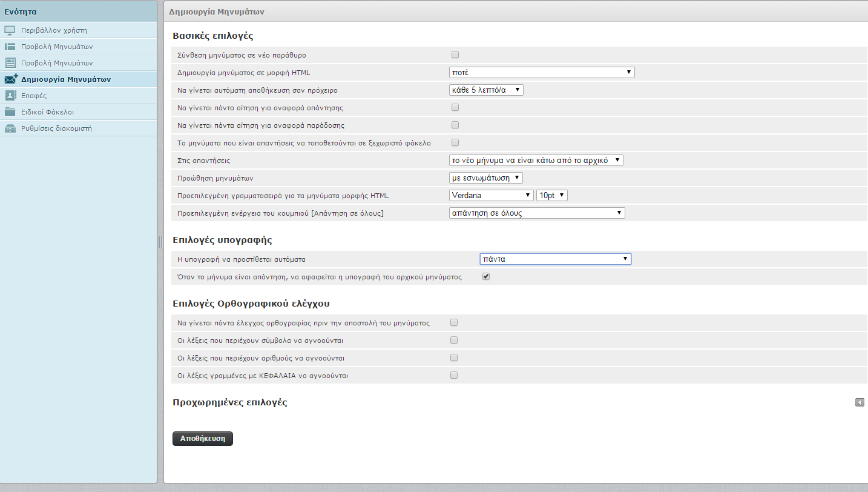Screen dimensions: 868x492
Task: Click the Επιλογές υπογραφής heading
Action: [222, 240]
